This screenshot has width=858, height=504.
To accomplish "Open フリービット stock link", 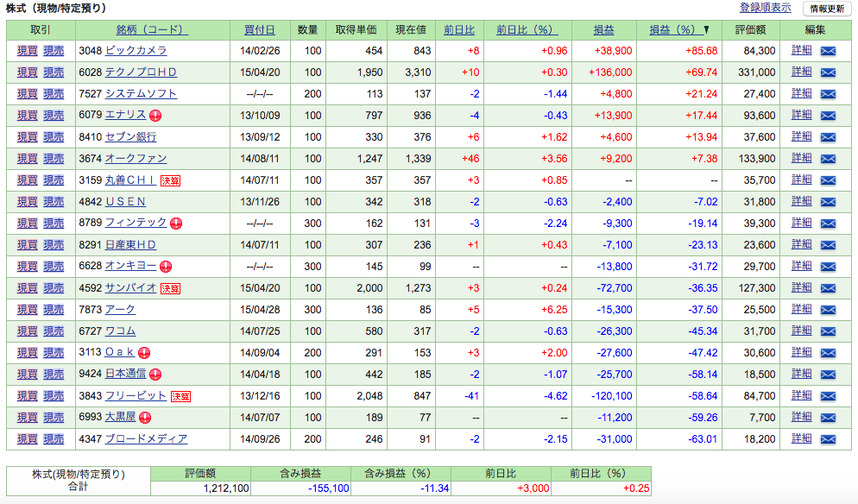I will point(136,395).
